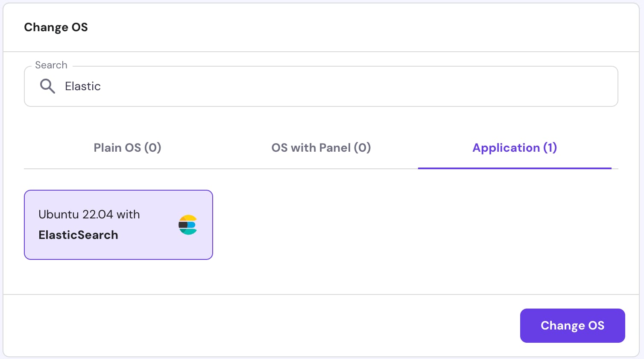
Task: Switch to the Plain OS tab
Action: pos(127,147)
